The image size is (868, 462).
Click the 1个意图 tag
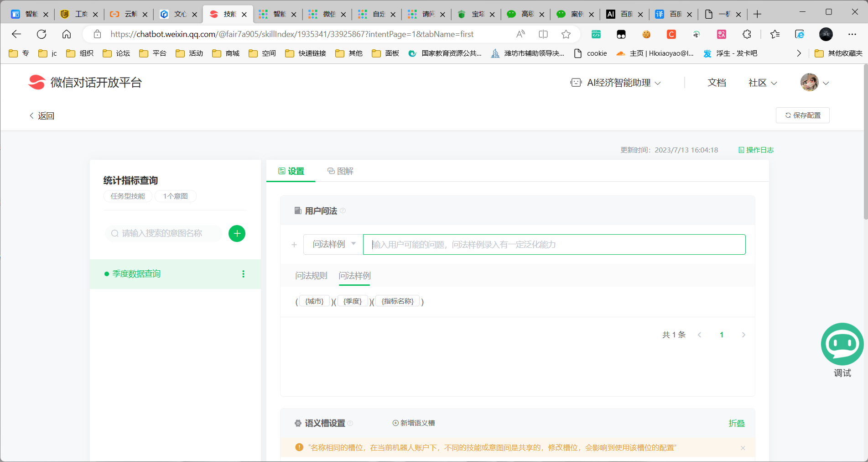pyautogui.click(x=176, y=196)
